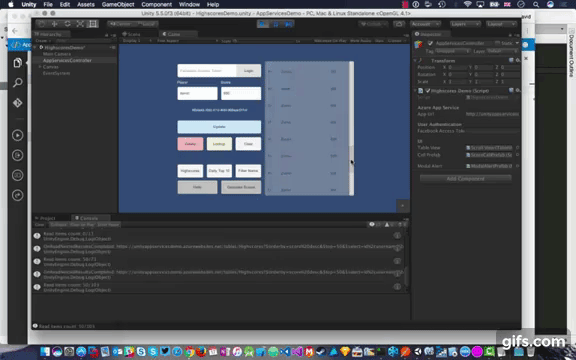Toggle the Static checkbox in Inspector
The width and height of the screenshot is (576, 360).
[x=497, y=43]
